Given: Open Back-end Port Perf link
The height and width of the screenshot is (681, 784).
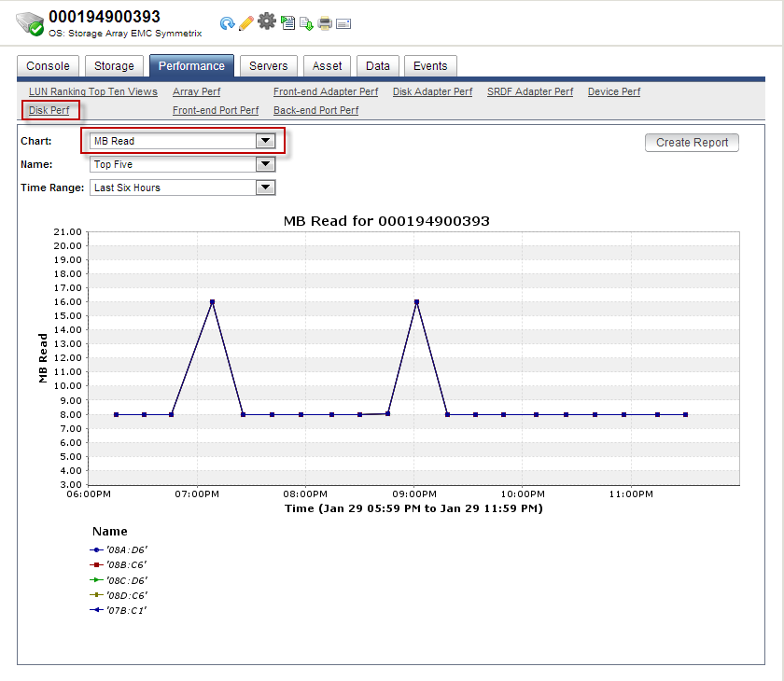Looking at the screenshot, I should coord(316,110).
